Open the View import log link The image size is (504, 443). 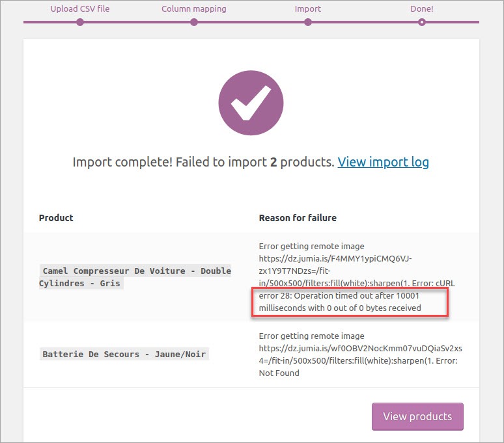pos(383,162)
